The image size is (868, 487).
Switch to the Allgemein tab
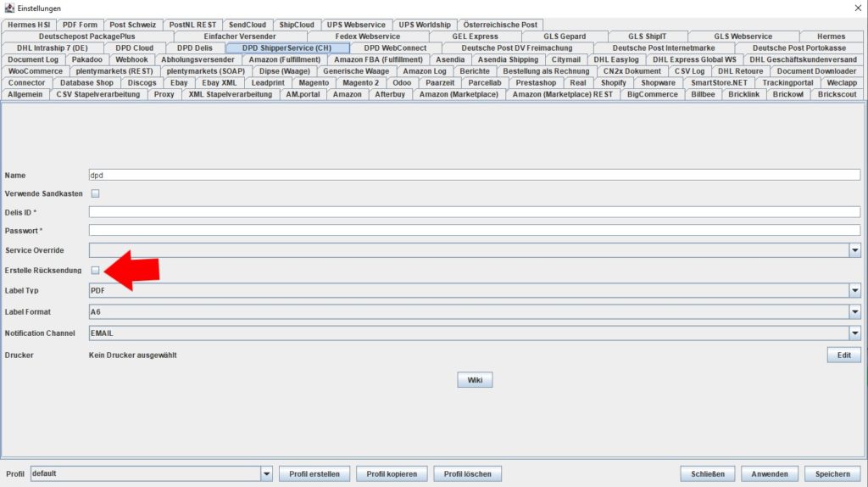point(25,95)
